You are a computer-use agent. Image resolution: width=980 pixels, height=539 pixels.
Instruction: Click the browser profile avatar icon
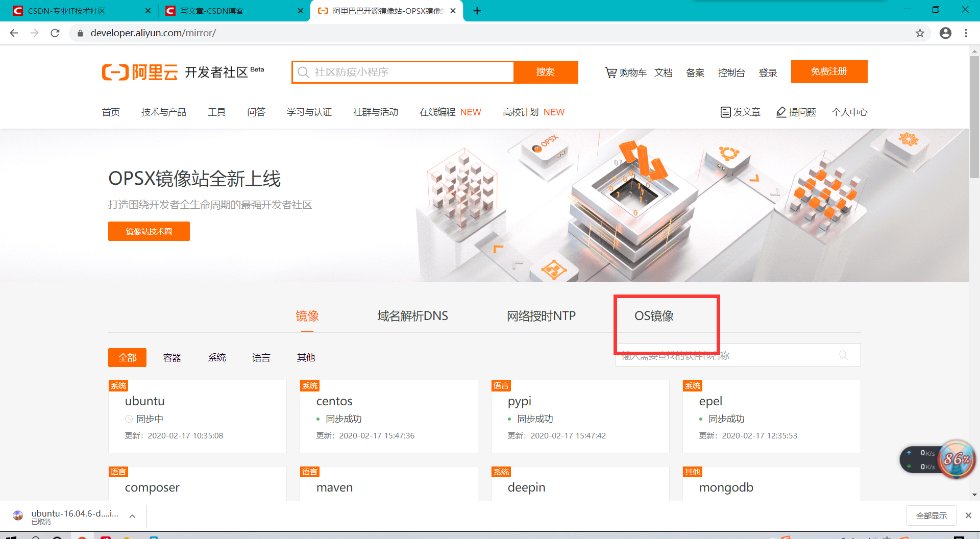point(945,33)
